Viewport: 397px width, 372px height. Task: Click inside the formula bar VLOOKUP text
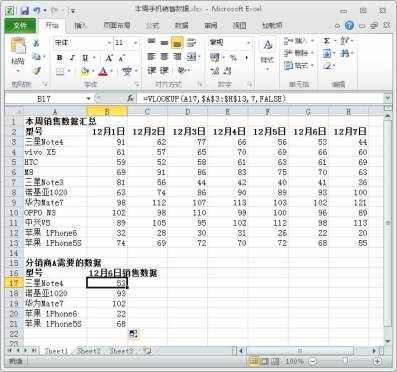(x=214, y=99)
